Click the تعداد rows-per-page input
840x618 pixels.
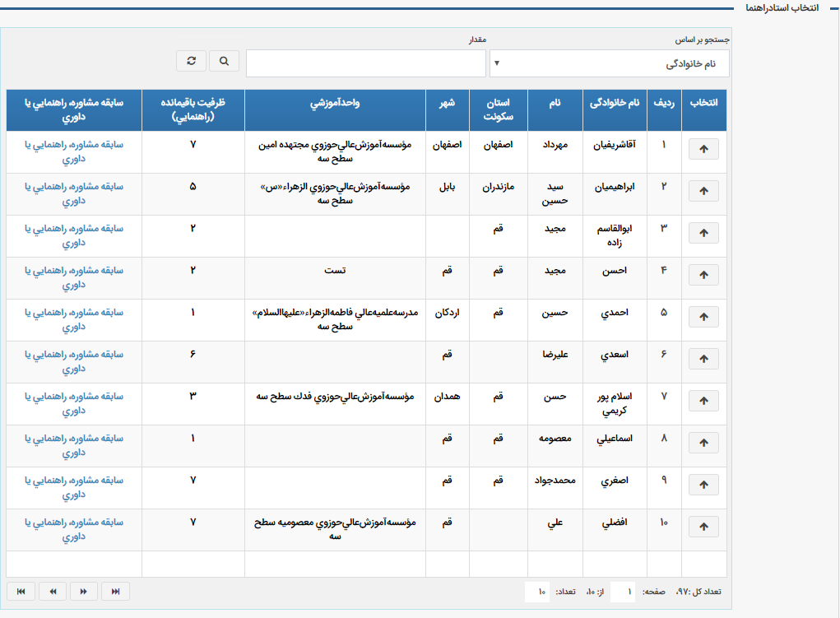(537, 592)
